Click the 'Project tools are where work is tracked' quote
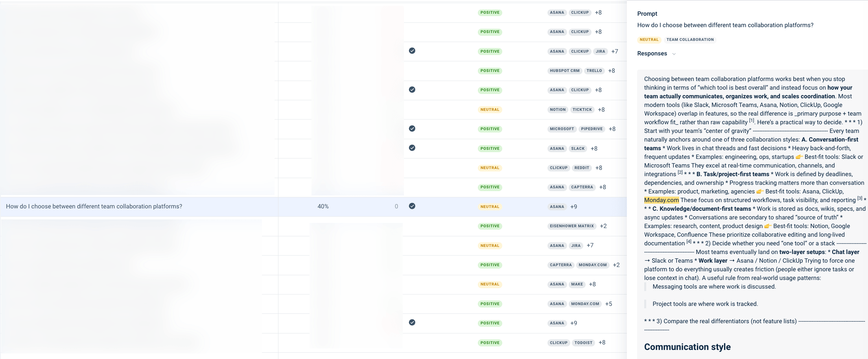 click(x=705, y=304)
